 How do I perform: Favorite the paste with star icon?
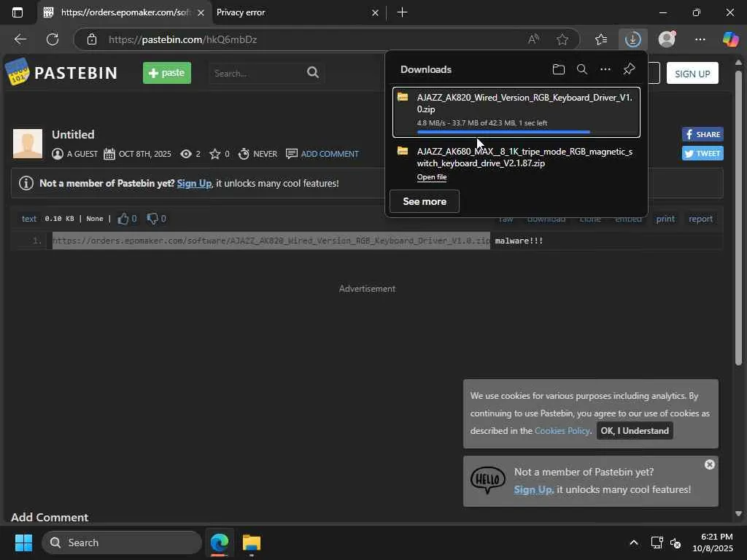point(215,154)
